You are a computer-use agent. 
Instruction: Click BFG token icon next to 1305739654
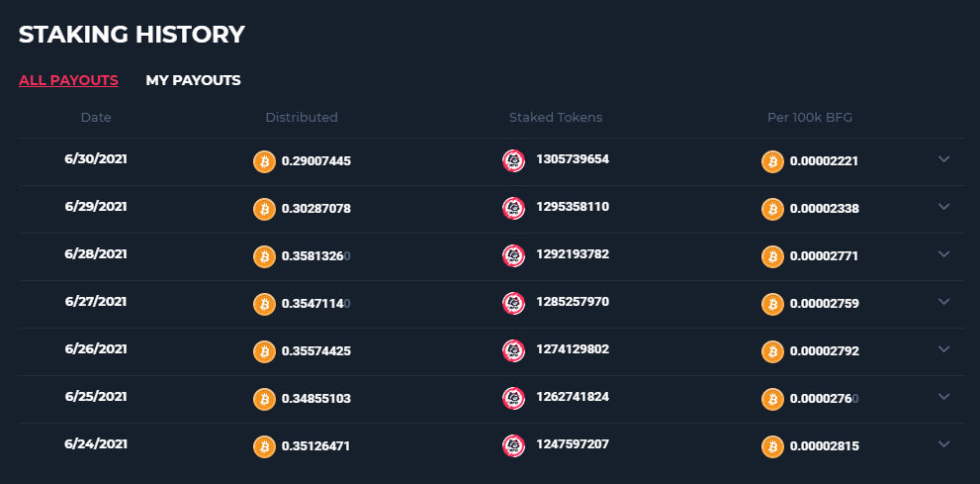(x=514, y=160)
